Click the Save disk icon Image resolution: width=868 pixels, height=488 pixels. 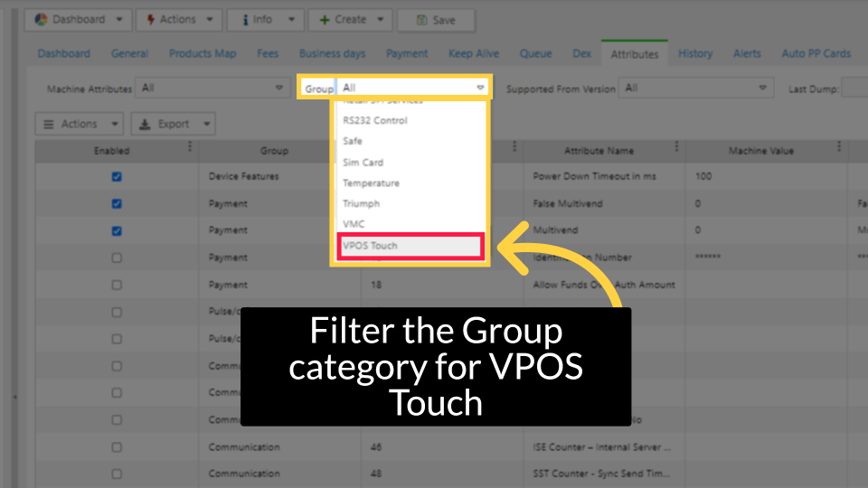click(421, 20)
